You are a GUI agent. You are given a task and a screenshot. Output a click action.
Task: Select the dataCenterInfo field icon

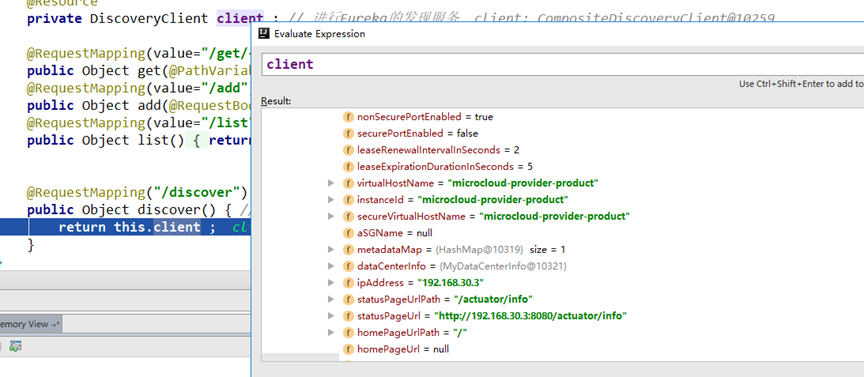click(348, 266)
